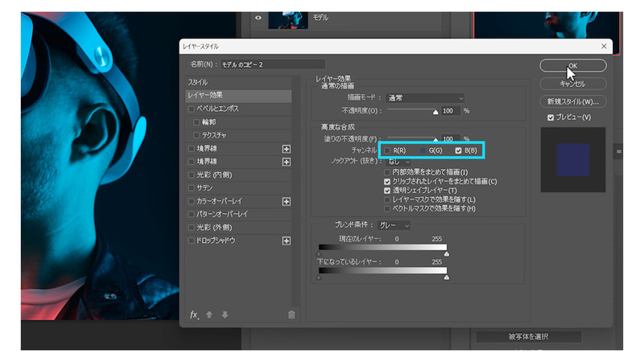Enable the second 境界線 checkbox
This screenshot has width=644, height=362.
coord(191,162)
